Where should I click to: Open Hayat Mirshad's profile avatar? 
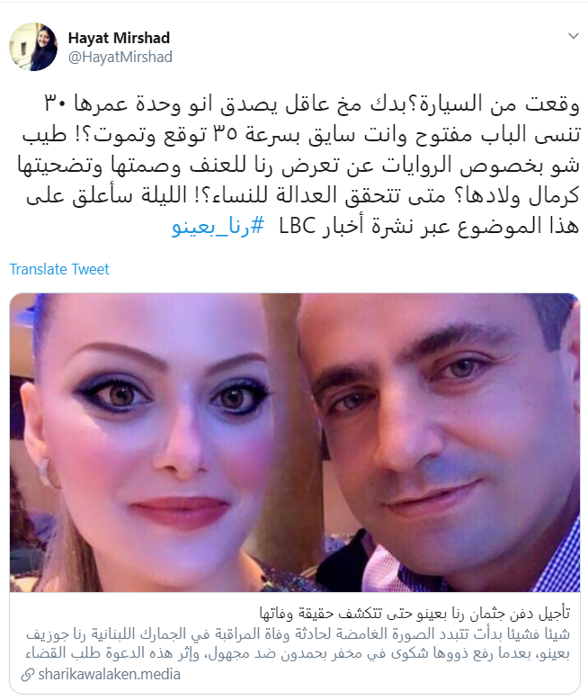33,47
